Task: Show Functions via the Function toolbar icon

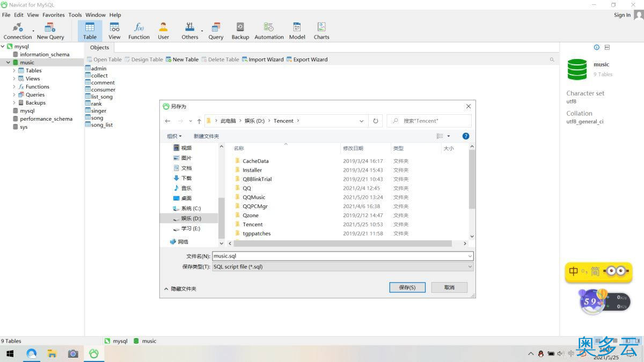Action: (x=138, y=31)
